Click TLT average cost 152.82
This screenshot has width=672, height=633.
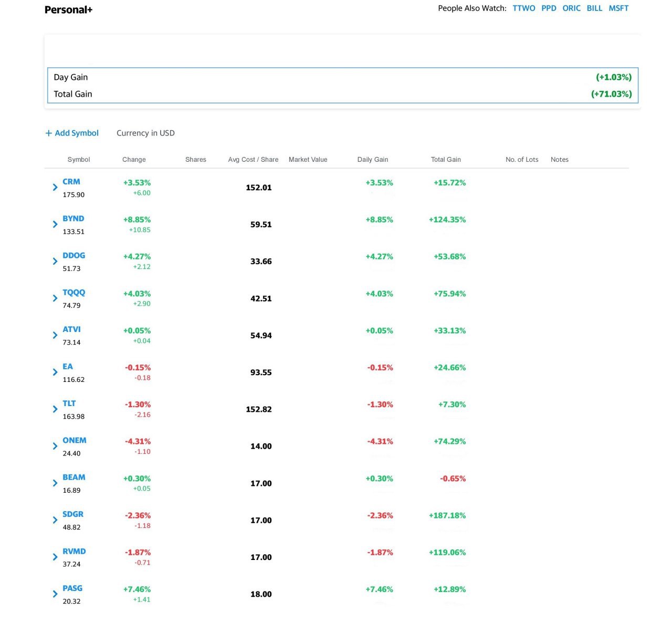[x=259, y=409]
